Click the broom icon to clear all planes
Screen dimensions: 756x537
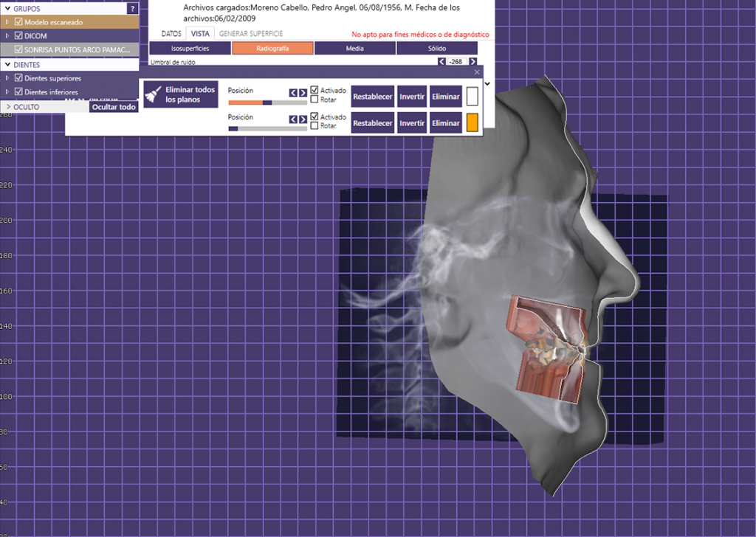click(x=153, y=92)
